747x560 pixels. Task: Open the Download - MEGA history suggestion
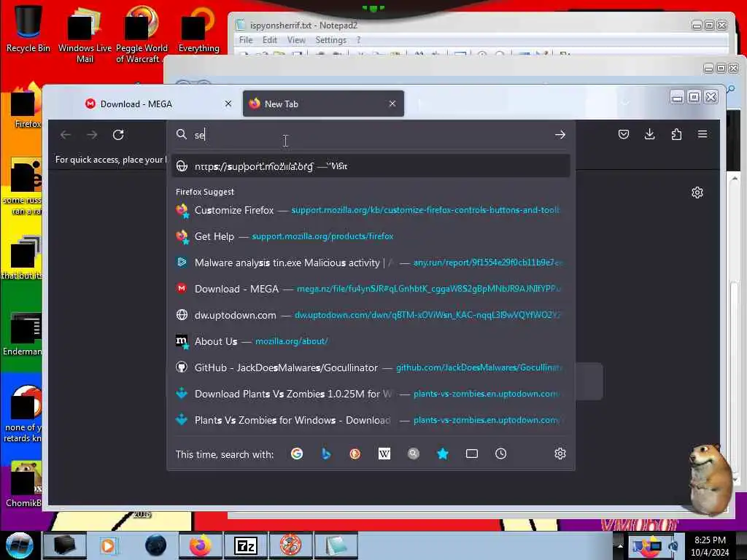pyautogui.click(x=371, y=289)
